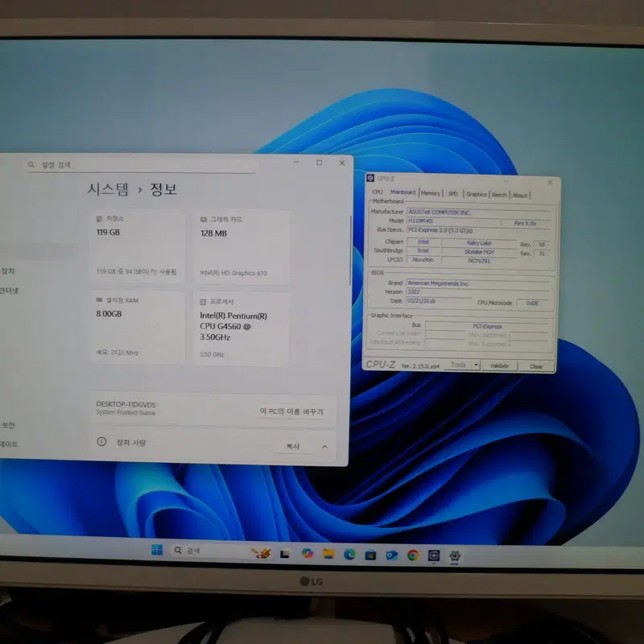Collapse the 장치 사양 section chevron

click(324, 447)
